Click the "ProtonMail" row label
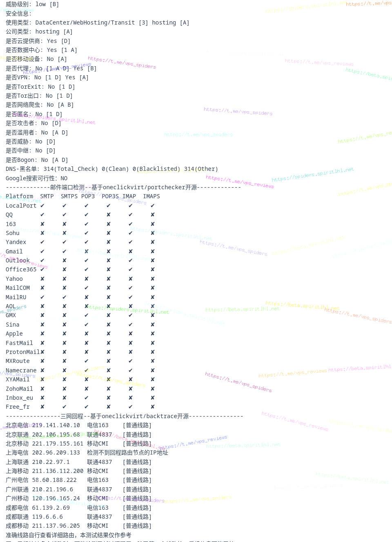 coord(23,352)
